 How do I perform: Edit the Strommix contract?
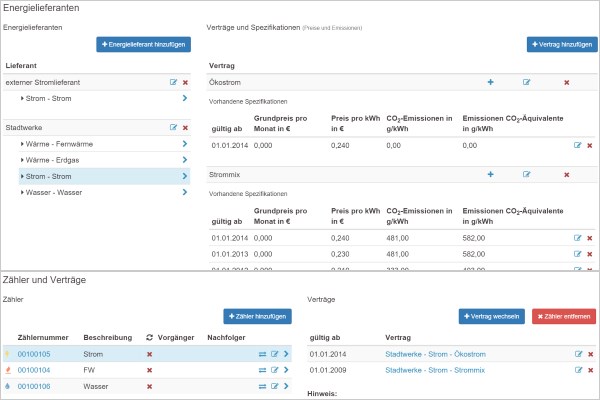click(x=527, y=174)
